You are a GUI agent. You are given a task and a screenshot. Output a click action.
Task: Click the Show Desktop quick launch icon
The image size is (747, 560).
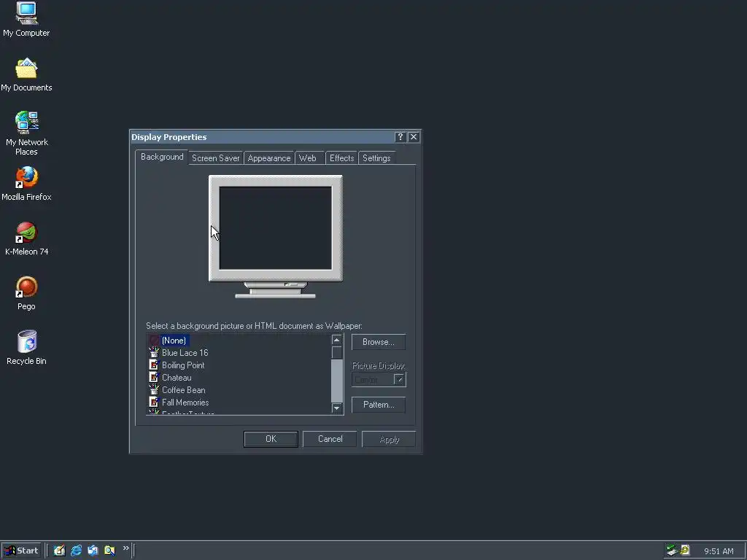59,551
